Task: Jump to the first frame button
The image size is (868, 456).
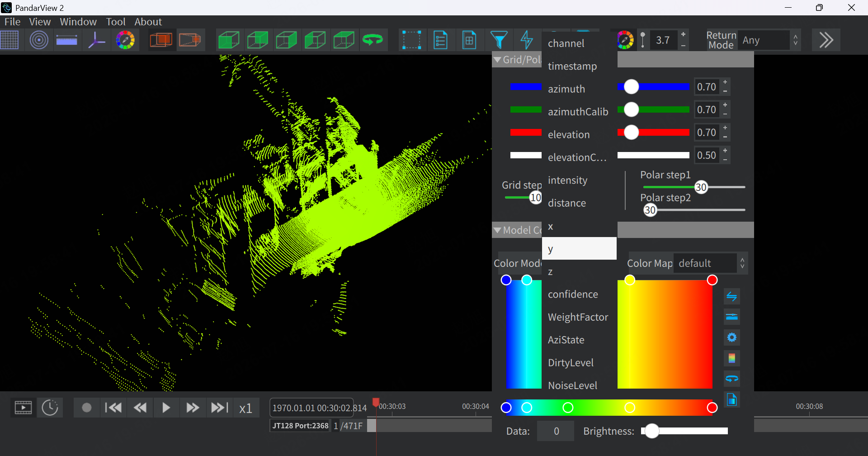Action: point(113,408)
